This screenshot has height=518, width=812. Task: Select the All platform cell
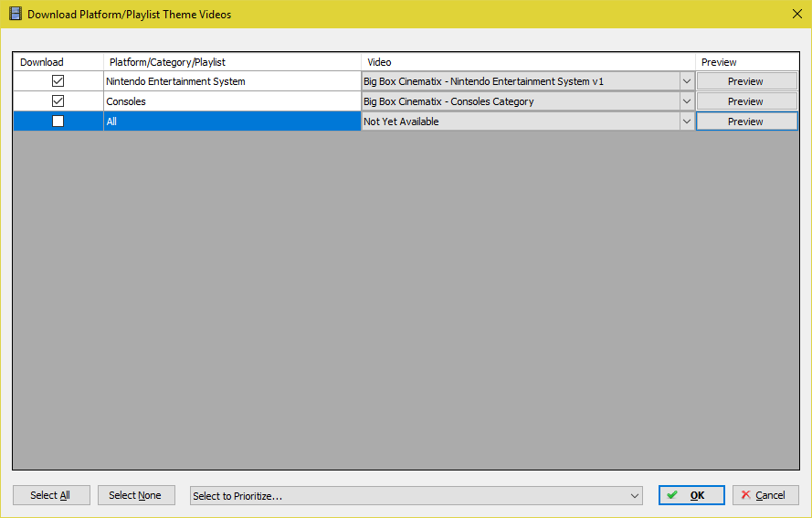[x=232, y=122]
